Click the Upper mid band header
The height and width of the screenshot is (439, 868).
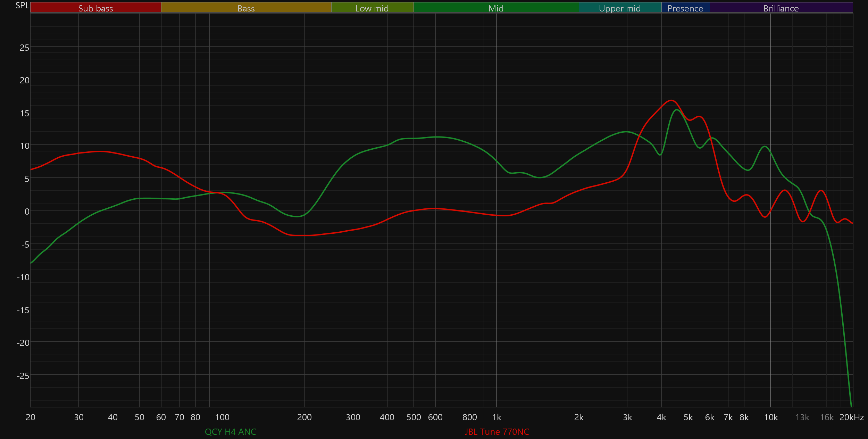(x=620, y=8)
